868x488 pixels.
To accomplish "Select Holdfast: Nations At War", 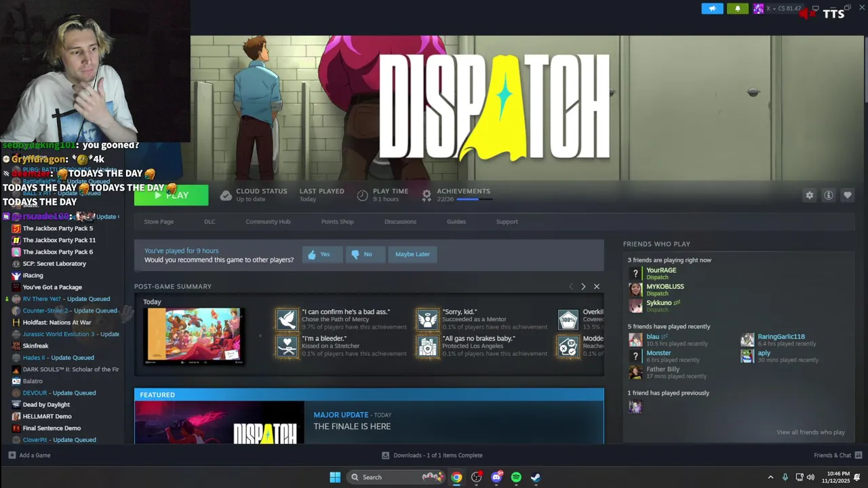I will [x=56, y=323].
